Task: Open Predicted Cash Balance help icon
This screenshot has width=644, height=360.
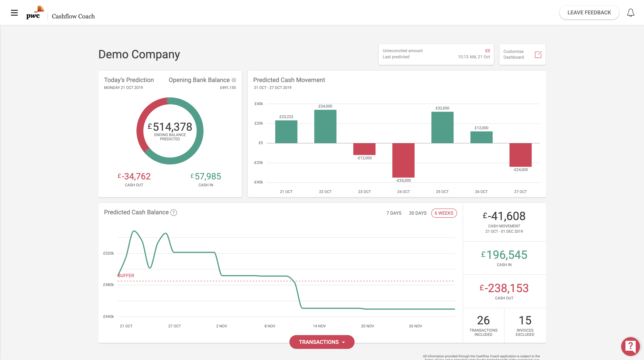Action: pos(173,213)
